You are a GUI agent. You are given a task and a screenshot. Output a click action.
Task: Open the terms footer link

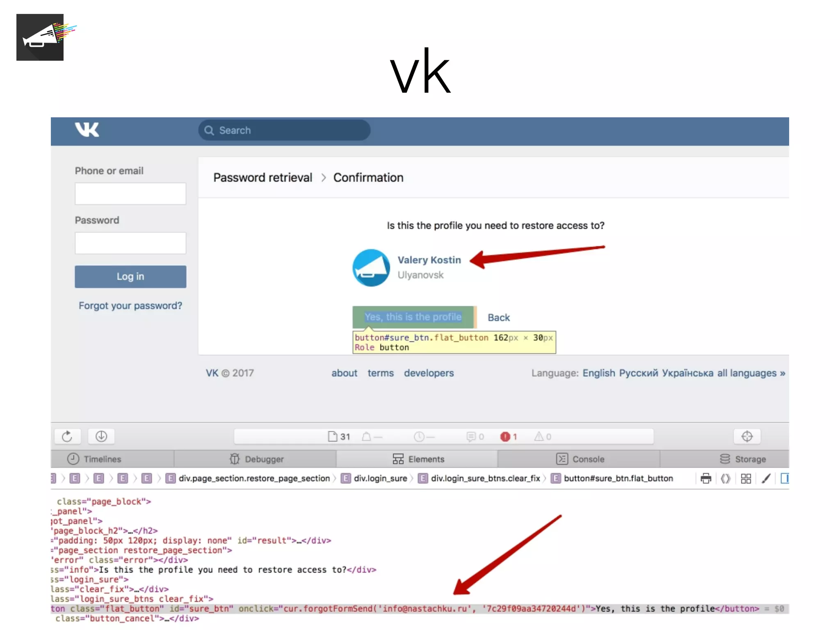click(381, 373)
